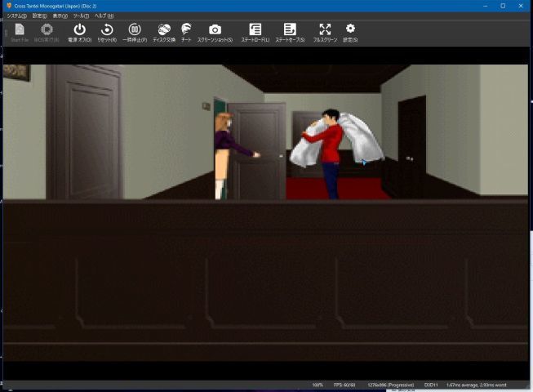Open the ツール menu

pyautogui.click(x=81, y=16)
